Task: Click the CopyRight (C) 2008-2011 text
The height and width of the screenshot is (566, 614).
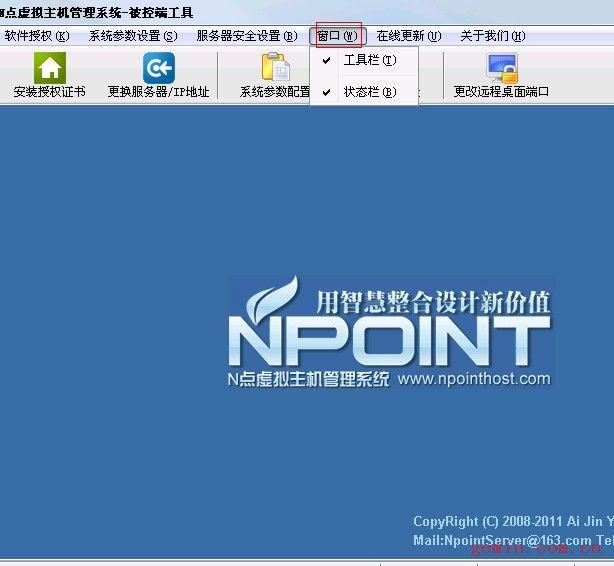Action: point(488,521)
